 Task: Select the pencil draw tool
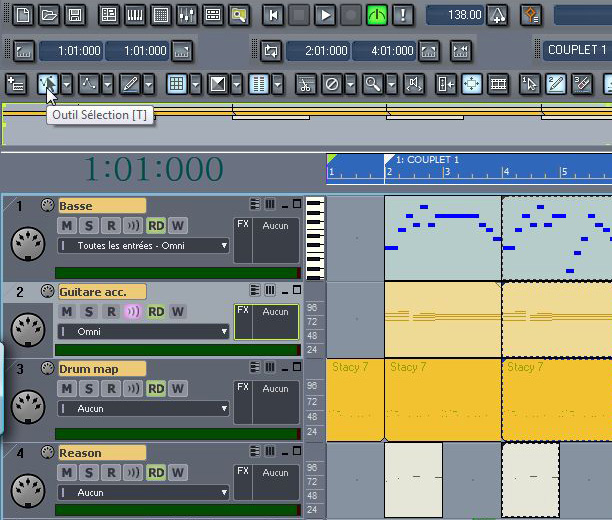pos(130,84)
